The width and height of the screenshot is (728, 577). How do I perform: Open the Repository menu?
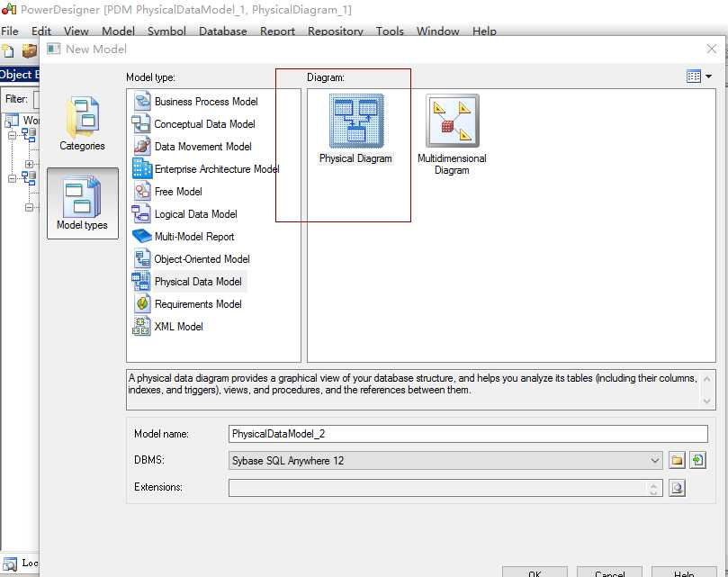click(x=336, y=32)
